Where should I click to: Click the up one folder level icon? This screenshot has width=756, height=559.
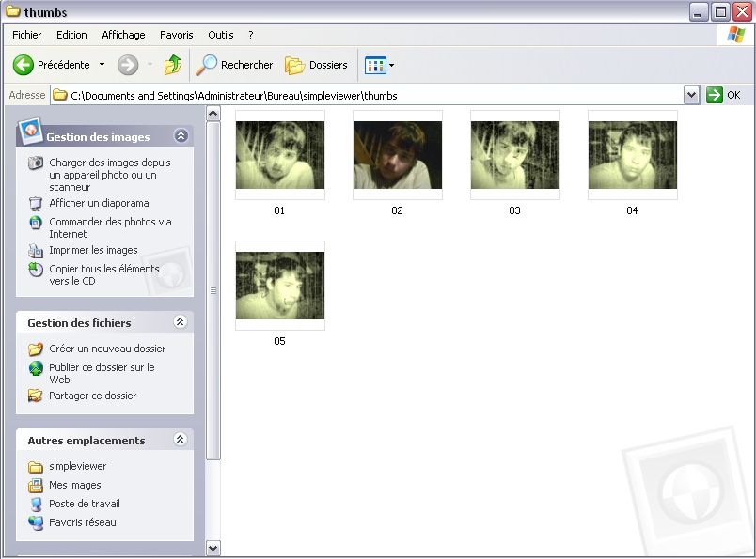point(173,65)
